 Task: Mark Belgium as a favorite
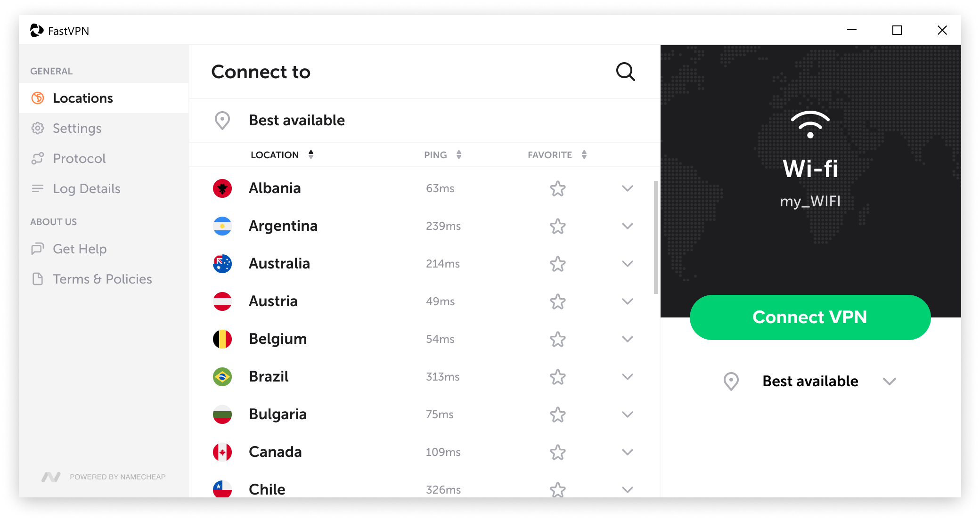click(558, 338)
